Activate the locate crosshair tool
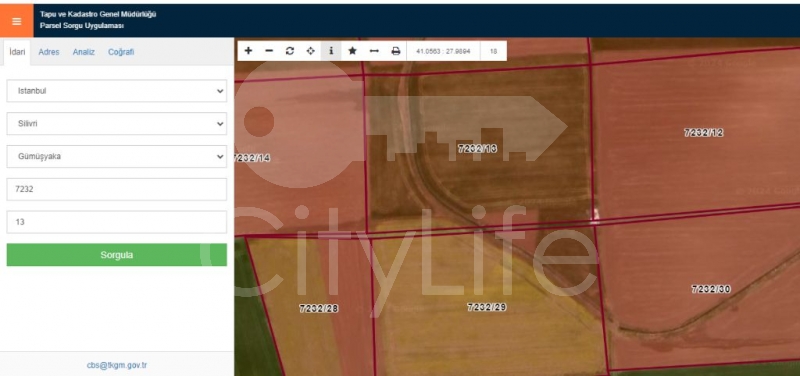Screen dimensions: 800x376 point(310,51)
